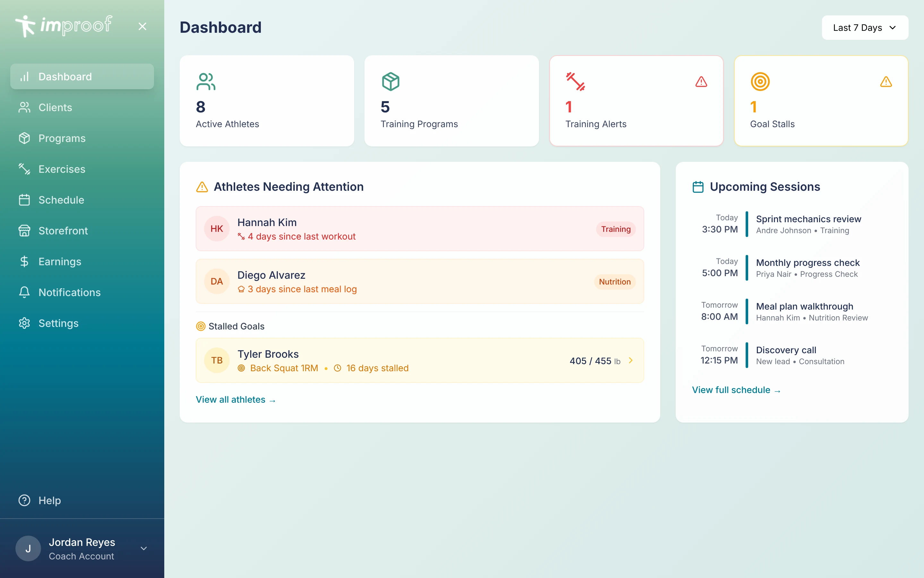The image size is (924, 578).
Task: Click the Notifications bell icon
Action: [24, 292]
